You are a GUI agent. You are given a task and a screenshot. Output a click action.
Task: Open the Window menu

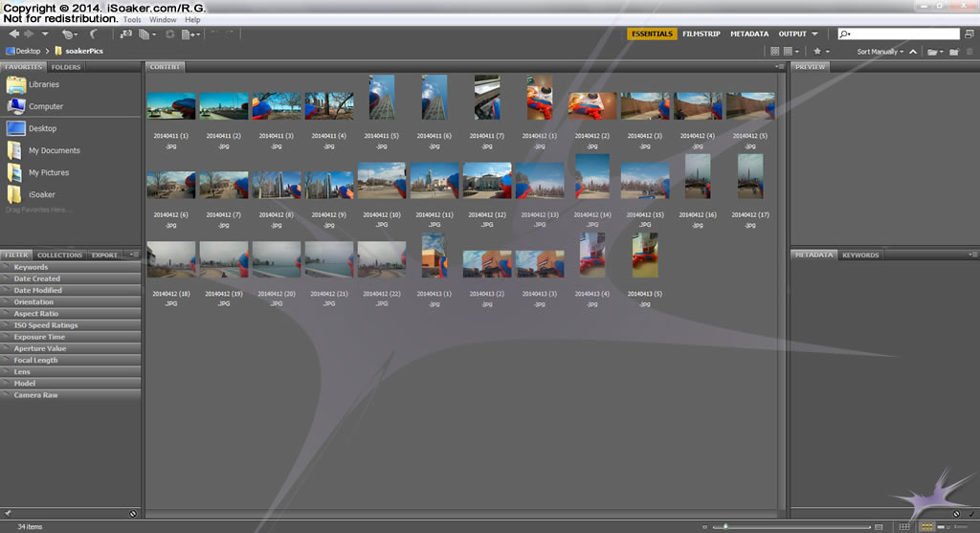(163, 19)
